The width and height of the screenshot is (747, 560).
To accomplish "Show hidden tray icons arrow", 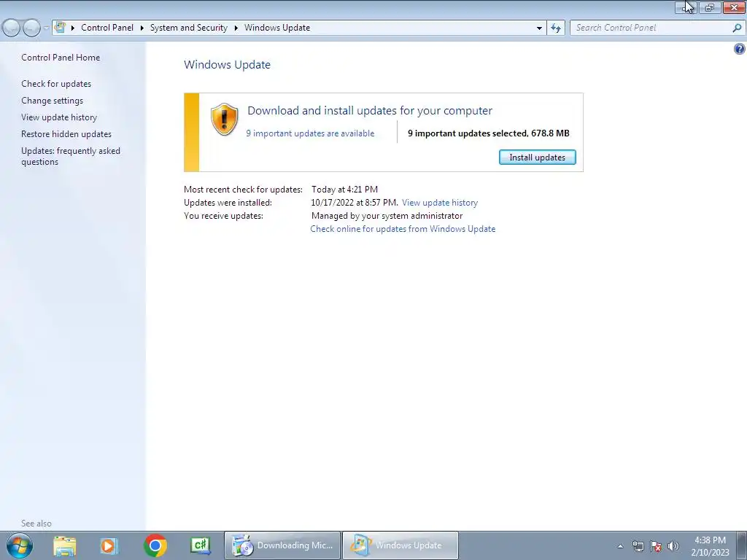I will [x=620, y=546].
